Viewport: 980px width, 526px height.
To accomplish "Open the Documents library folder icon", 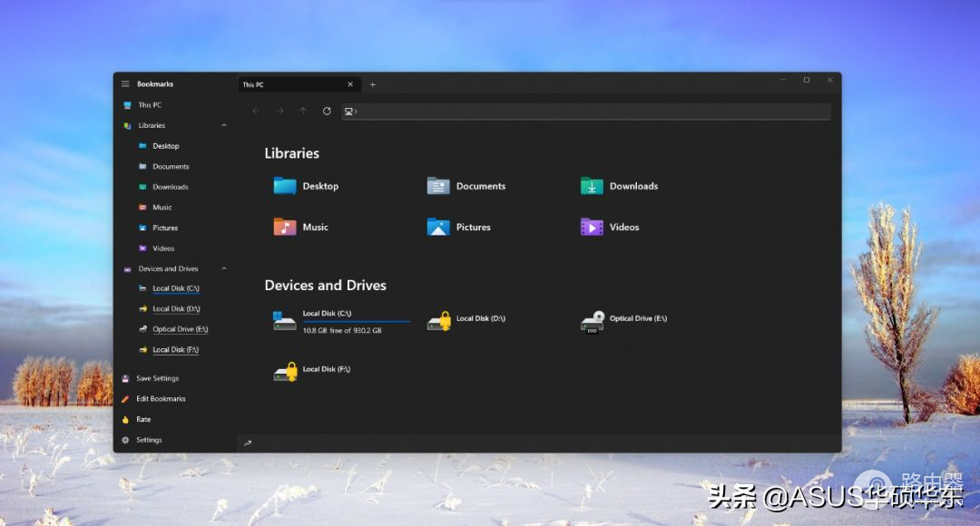I will (x=438, y=186).
